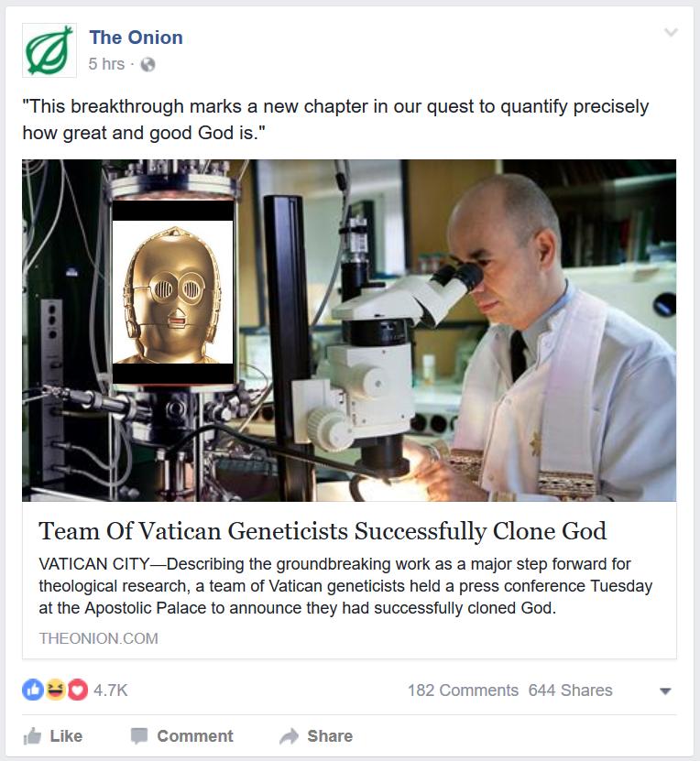The width and height of the screenshot is (700, 761).
Task: Click the Comment speech bubble icon
Action: pyautogui.click(x=139, y=736)
